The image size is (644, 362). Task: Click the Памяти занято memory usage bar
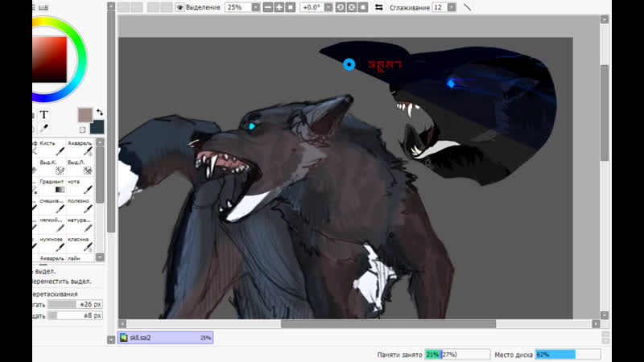457,355
